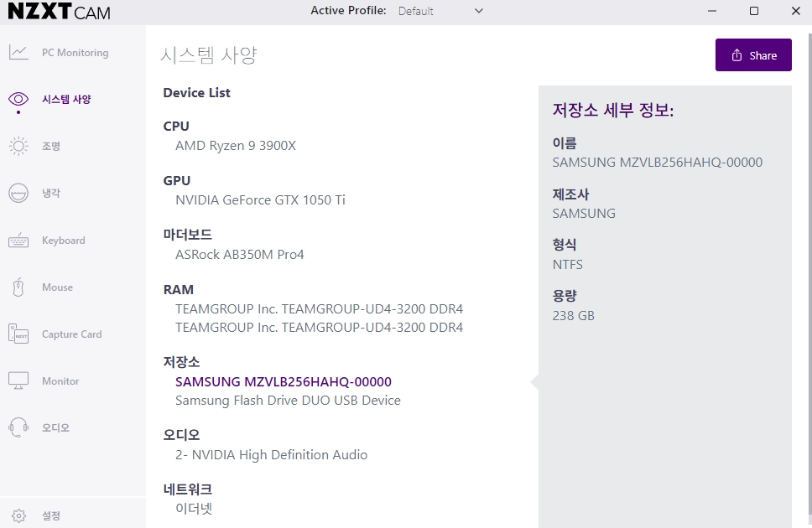This screenshot has width=812, height=528.
Task: Click the 오디오 label in sidebar
Action: click(x=55, y=428)
